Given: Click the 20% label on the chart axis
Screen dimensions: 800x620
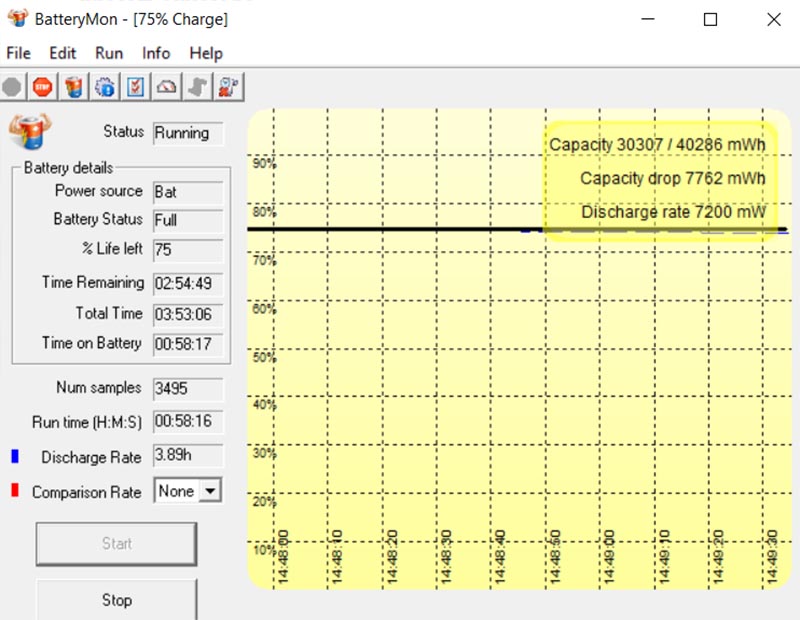Looking at the screenshot, I should (264, 502).
